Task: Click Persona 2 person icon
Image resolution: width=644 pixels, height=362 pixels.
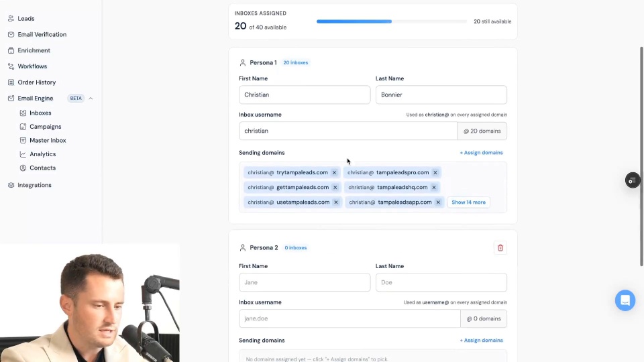Action: click(243, 248)
